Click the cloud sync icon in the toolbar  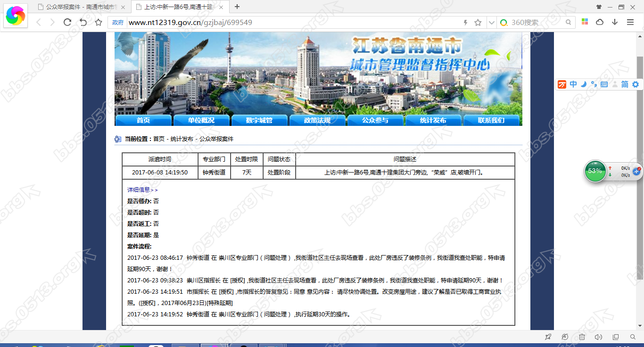[599, 22]
